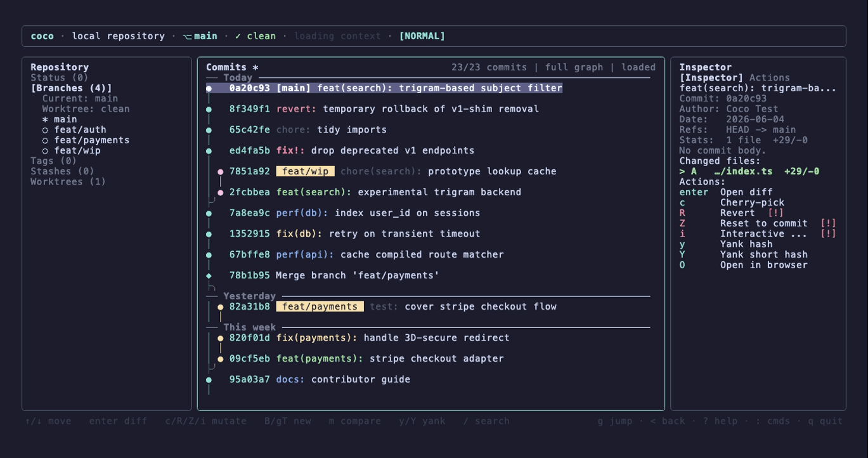
Task: Click the yellow graph node for 820f01d
Action: click(221, 339)
